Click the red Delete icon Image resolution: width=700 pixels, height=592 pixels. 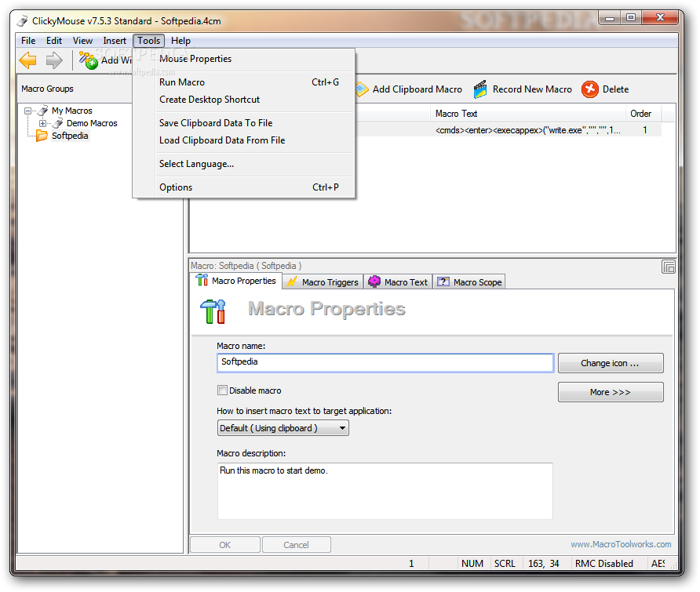click(589, 89)
